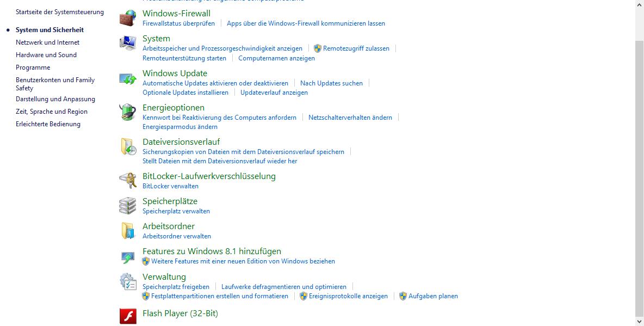Click Weitere Features mit einer neuen Edition link
The width and height of the screenshot is (644, 326).
pos(243,261)
